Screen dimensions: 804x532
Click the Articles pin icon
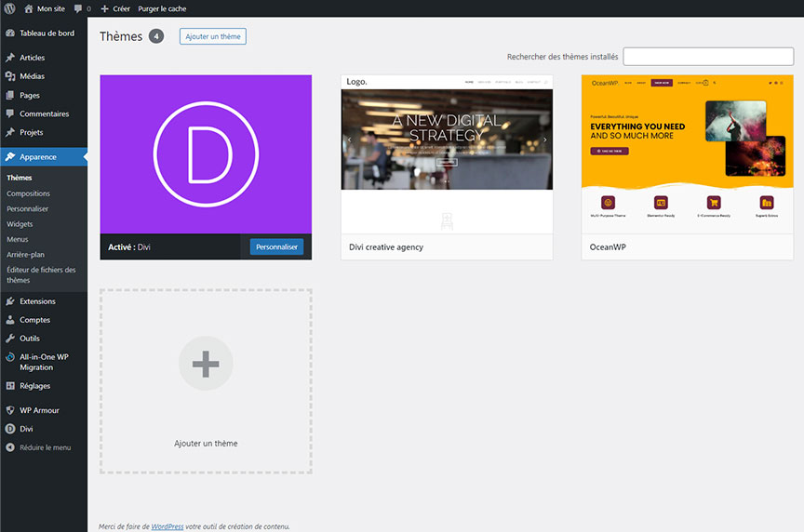coord(10,58)
